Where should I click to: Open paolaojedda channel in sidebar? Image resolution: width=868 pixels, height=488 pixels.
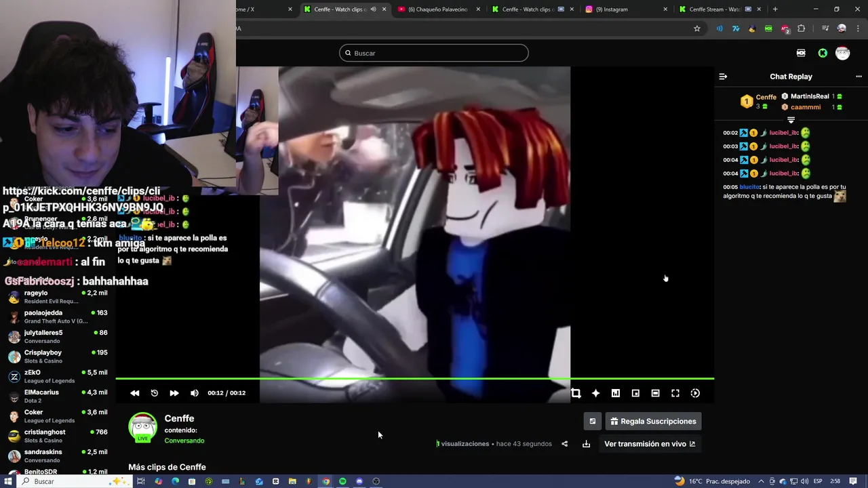point(58,317)
